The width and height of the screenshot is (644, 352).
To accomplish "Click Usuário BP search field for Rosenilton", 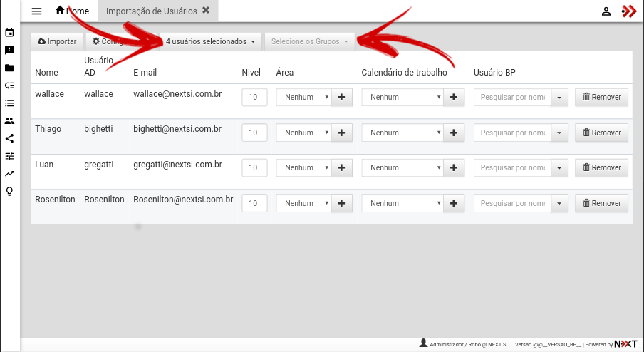I will pos(511,203).
